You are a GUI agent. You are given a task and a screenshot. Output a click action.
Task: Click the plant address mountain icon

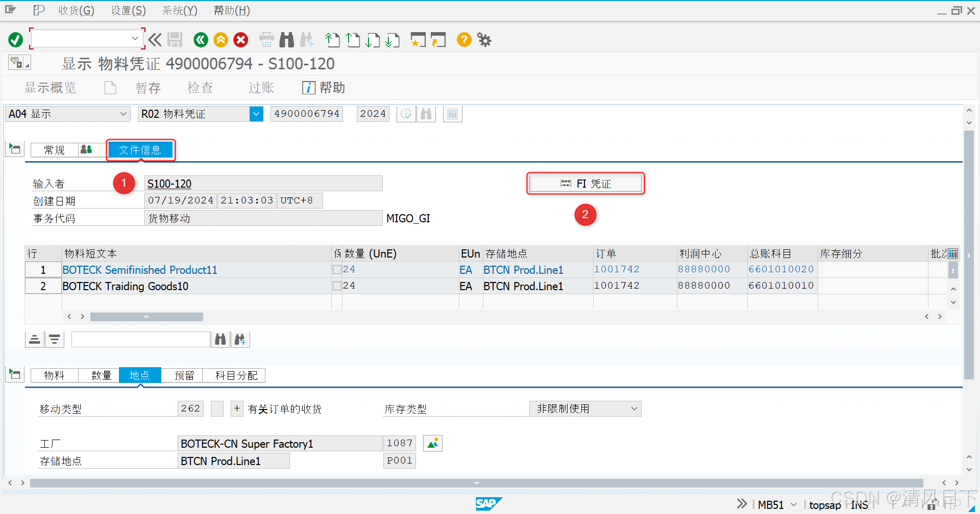point(433,443)
